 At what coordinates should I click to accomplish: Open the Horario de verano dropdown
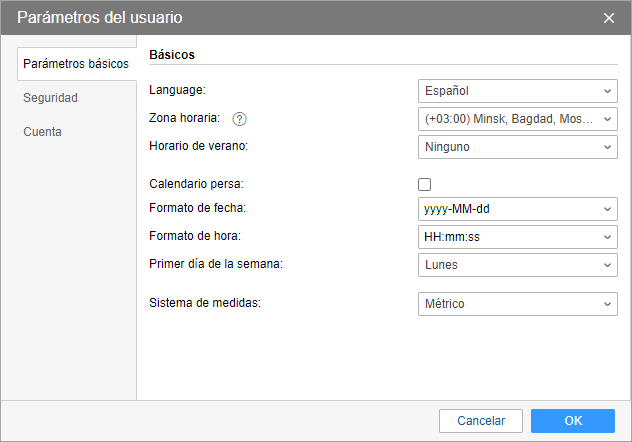[517, 147]
